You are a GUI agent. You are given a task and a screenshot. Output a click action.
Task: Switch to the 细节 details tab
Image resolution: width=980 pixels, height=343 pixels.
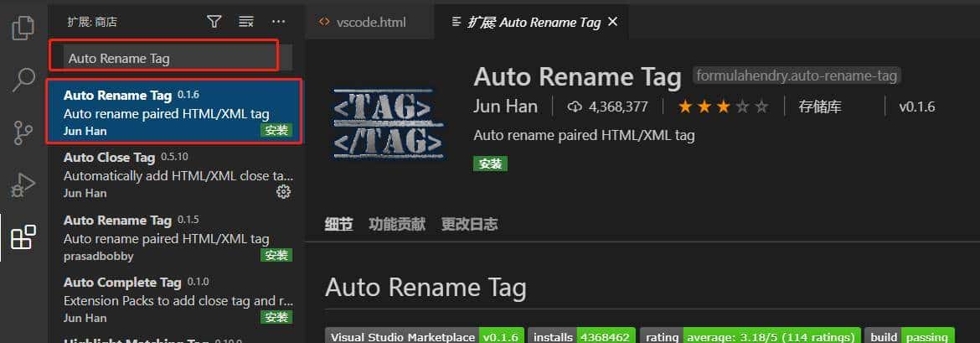pyautogui.click(x=338, y=224)
